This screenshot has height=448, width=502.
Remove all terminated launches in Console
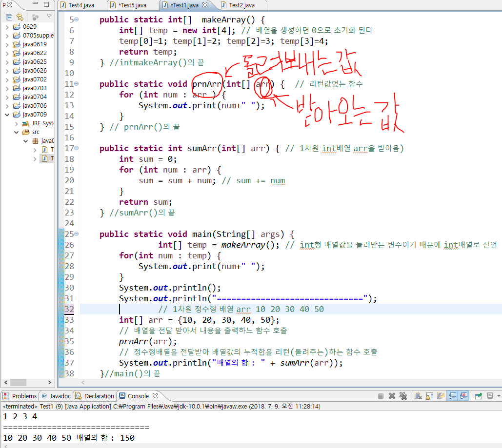tap(403, 396)
